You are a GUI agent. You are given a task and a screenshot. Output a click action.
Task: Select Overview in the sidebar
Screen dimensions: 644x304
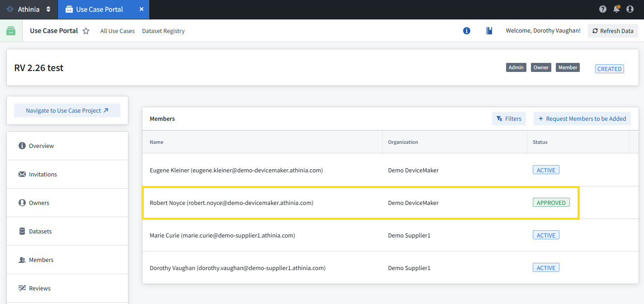click(x=41, y=146)
